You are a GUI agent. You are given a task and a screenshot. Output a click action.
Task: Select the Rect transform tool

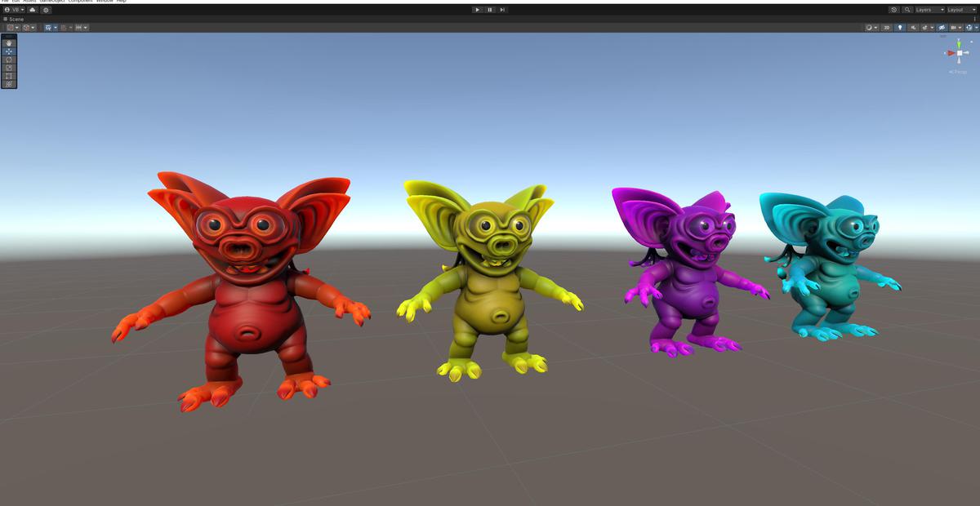9,76
